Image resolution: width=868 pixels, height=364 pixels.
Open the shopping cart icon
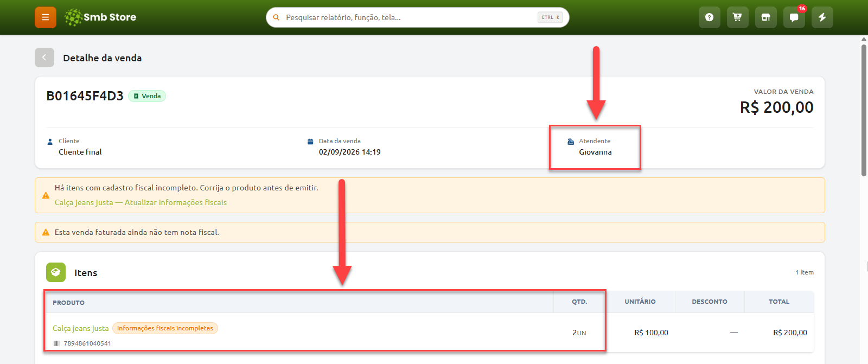click(737, 17)
